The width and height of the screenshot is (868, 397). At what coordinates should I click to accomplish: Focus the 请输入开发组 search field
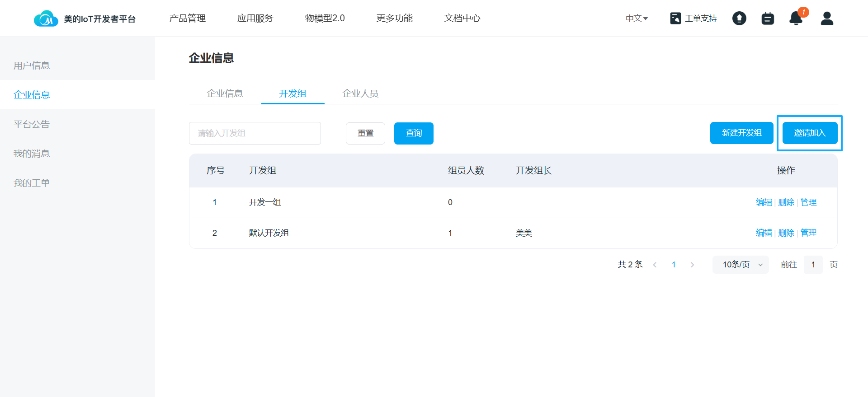coord(255,133)
